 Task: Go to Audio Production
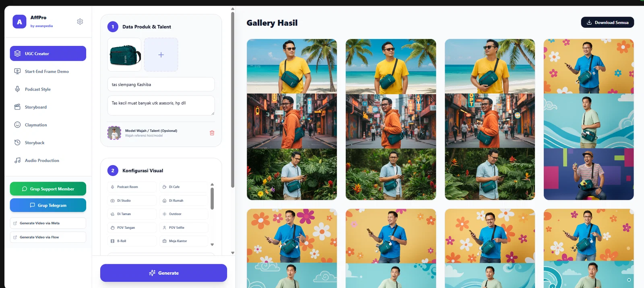pos(42,160)
